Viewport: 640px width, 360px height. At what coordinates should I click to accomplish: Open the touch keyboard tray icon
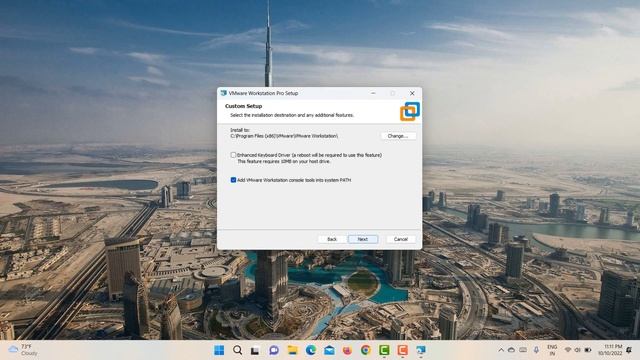pyautogui.click(x=523, y=350)
